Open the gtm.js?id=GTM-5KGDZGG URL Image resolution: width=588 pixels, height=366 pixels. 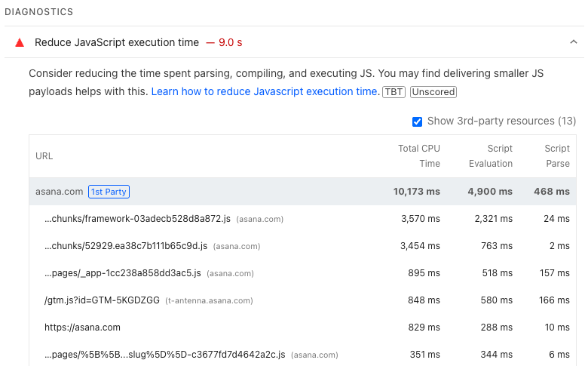(102, 300)
